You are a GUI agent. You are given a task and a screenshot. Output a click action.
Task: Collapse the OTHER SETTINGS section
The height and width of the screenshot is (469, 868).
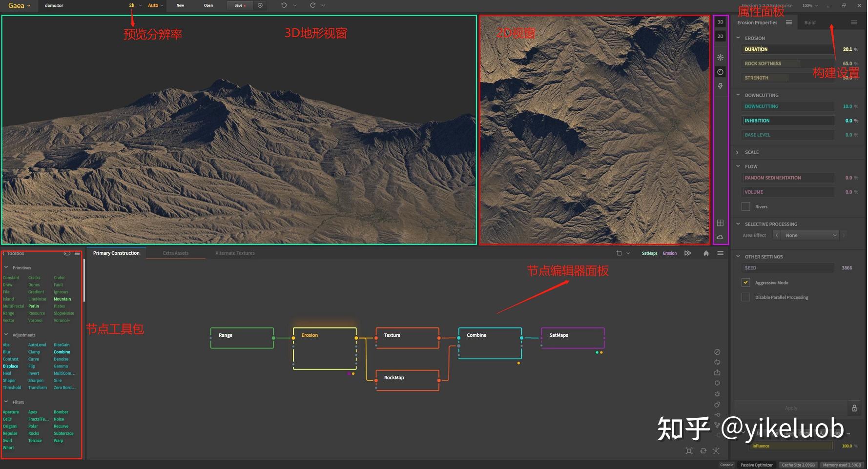click(x=738, y=256)
